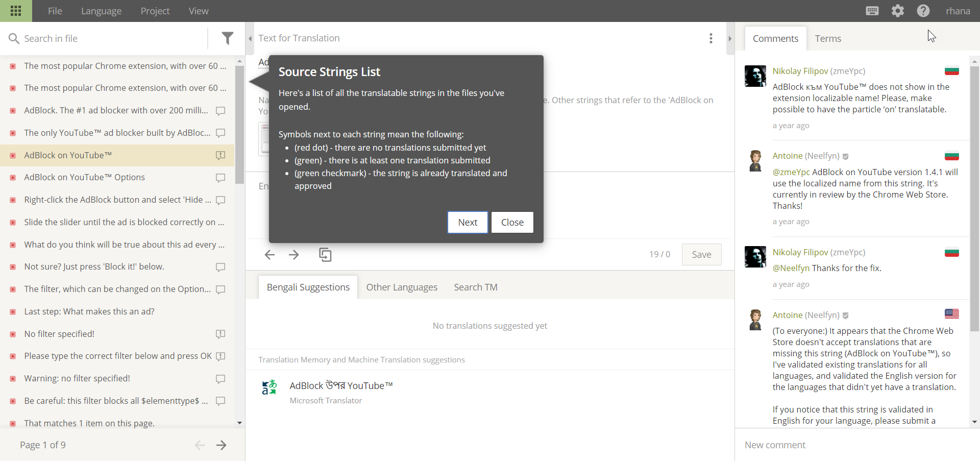Select the Bengali Suggestions tab
This screenshot has width=980, height=461.
[308, 287]
